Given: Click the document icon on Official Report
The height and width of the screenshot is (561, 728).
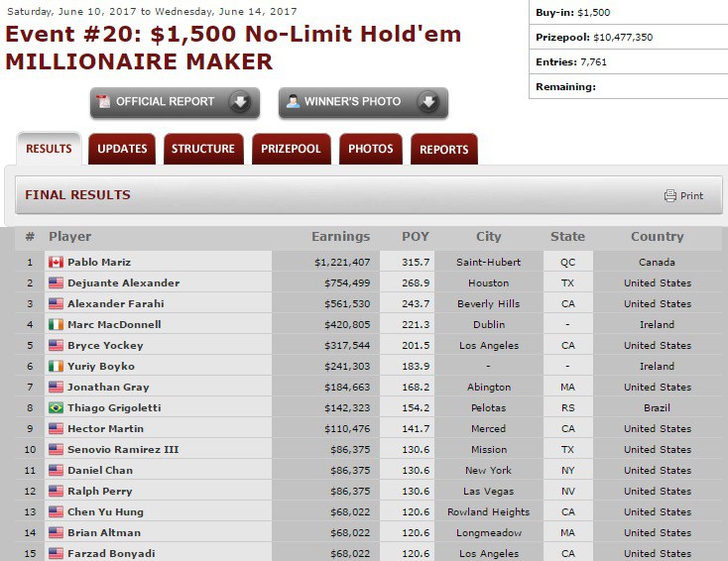Looking at the screenshot, I should point(103,102).
